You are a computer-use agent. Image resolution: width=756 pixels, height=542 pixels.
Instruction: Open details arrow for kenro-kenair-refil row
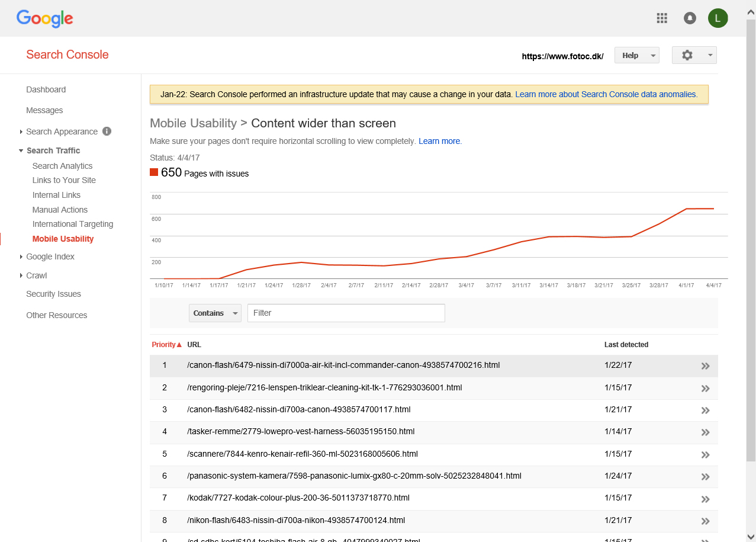(705, 455)
